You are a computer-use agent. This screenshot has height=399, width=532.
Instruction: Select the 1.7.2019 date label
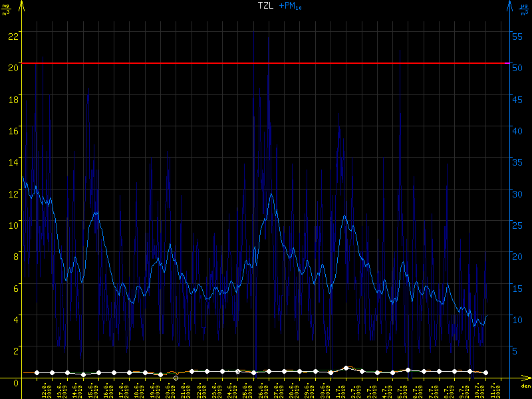(339, 390)
